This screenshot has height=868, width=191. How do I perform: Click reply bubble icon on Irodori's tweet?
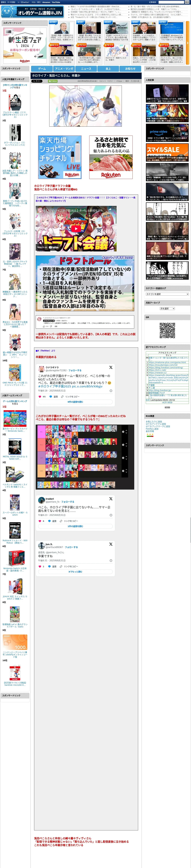tap(49, 521)
